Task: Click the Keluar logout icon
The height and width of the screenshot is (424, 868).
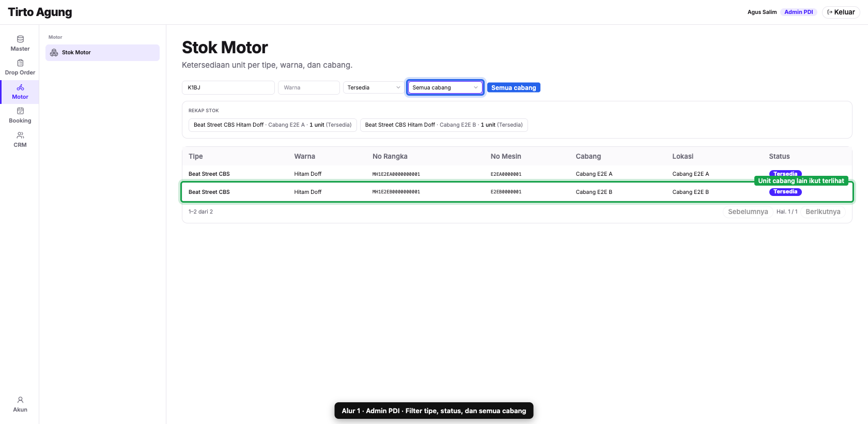Action: pos(830,12)
